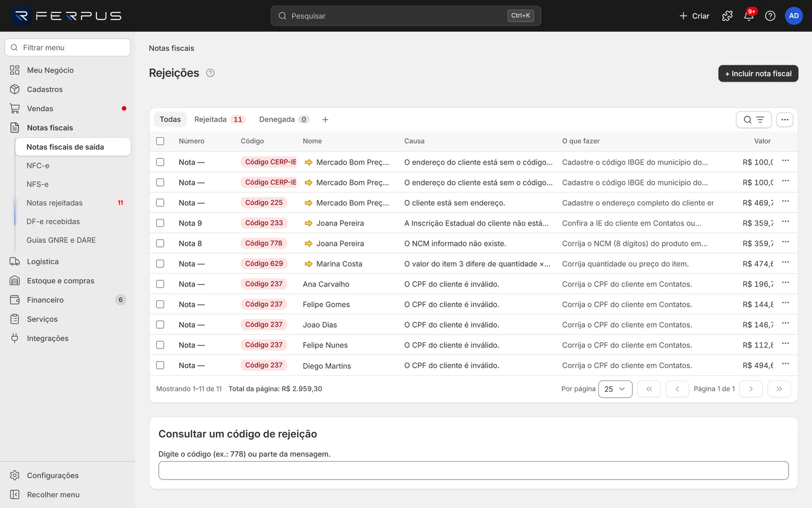812x508 pixels.
Task: Focus the Pesquisar search box
Action: click(405, 16)
